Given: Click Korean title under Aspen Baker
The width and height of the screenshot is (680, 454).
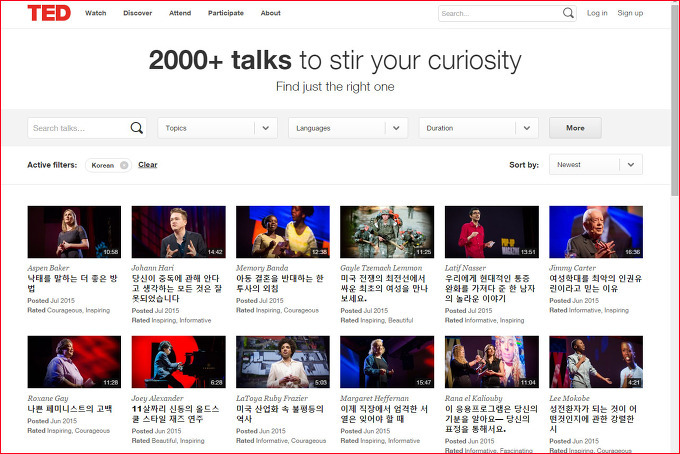Looking at the screenshot, I should coord(72,284).
